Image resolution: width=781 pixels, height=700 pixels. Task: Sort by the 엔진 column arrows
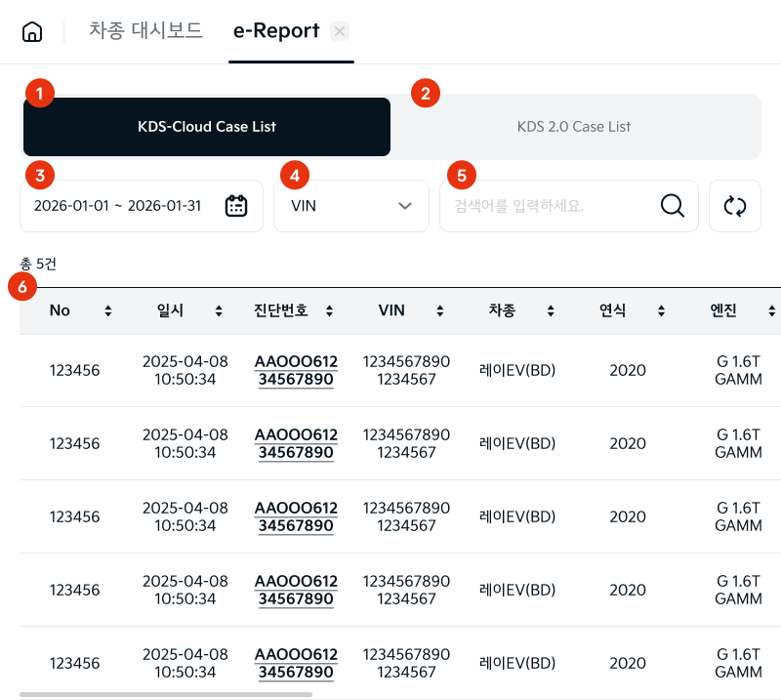(771, 310)
